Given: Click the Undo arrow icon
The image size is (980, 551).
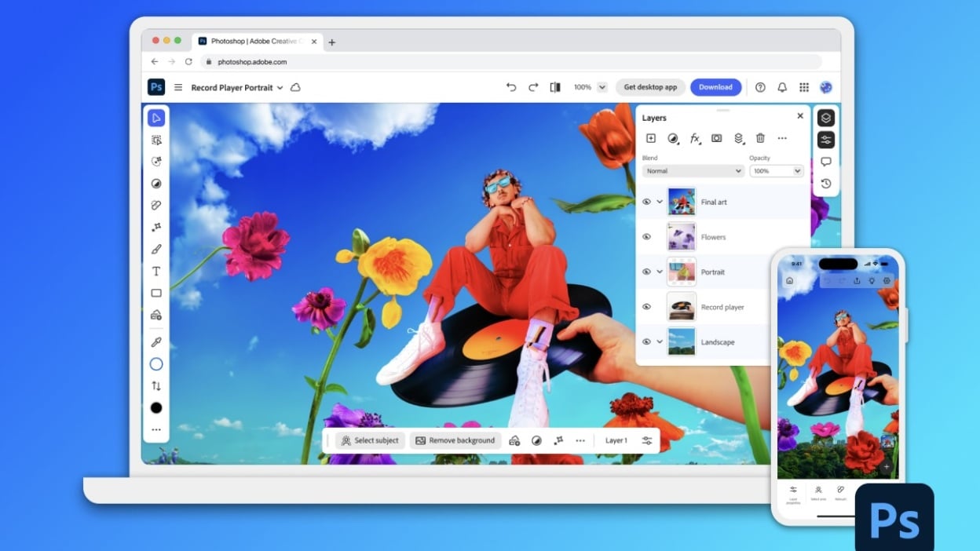Looking at the screenshot, I should (511, 87).
